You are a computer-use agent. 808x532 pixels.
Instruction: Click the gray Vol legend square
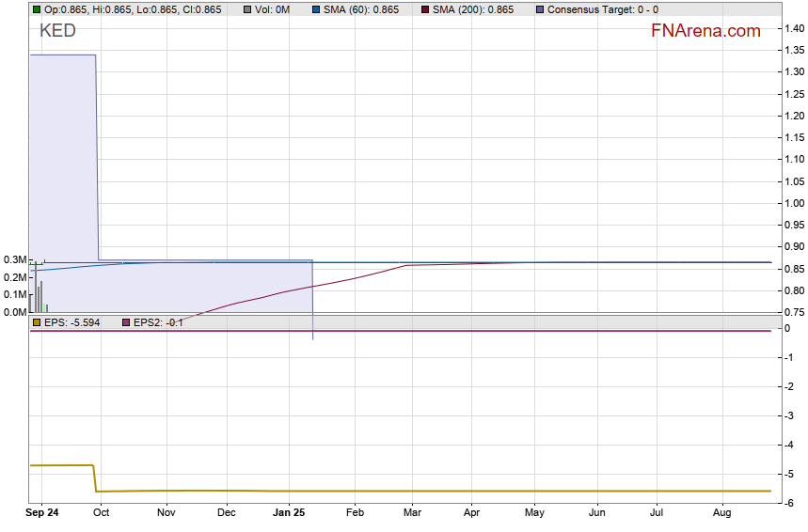click(x=246, y=9)
